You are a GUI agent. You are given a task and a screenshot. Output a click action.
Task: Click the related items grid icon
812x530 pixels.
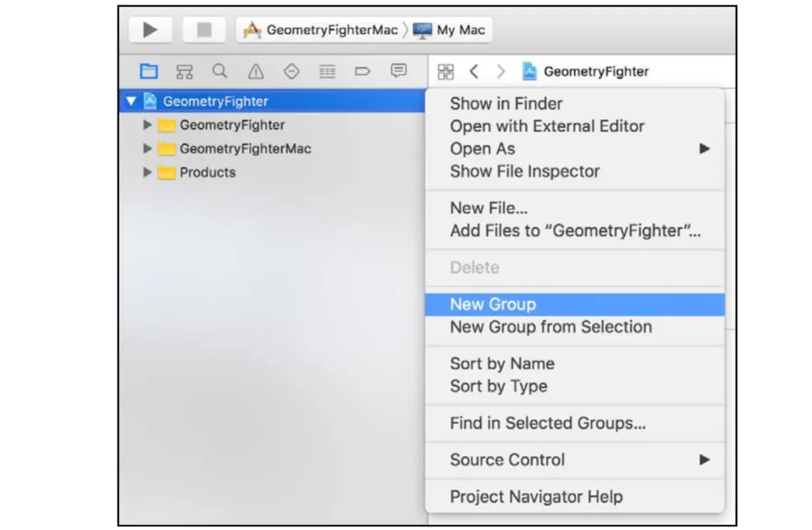(445, 71)
